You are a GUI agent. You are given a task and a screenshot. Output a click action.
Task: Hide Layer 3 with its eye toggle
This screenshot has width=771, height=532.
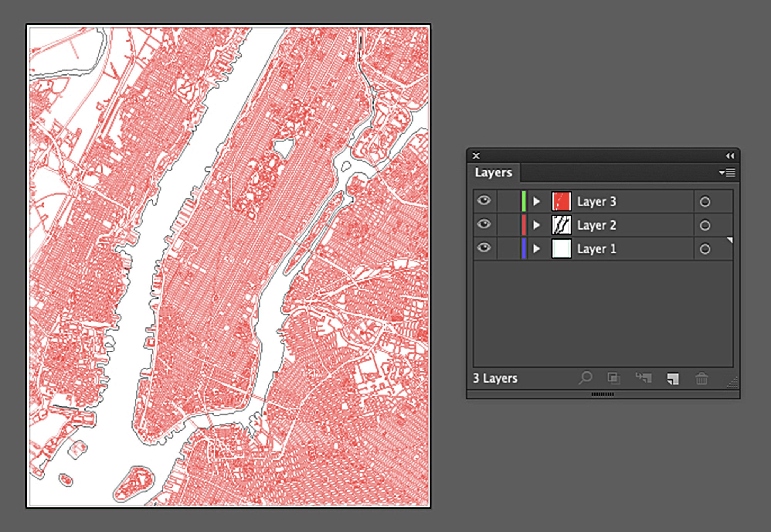tap(485, 201)
